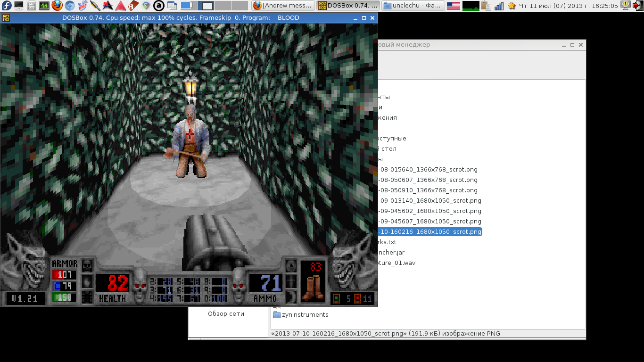Open the file cabinet launcher
Viewport: 644px width, 362px height.
tap(32, 6)
